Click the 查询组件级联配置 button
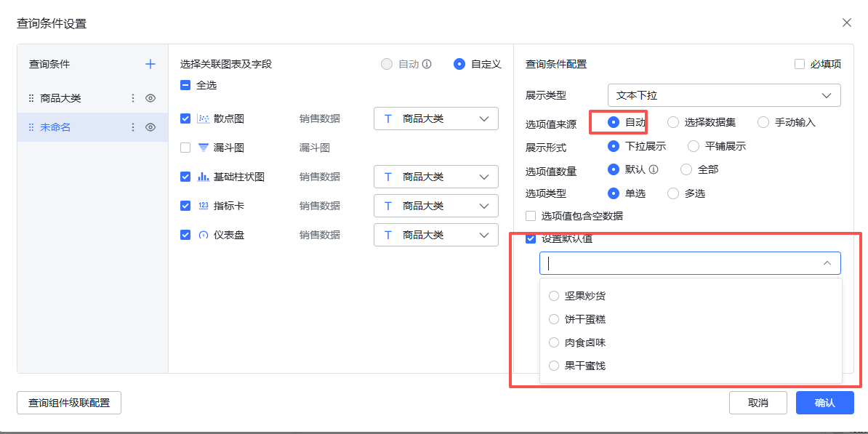 point(69,403)
